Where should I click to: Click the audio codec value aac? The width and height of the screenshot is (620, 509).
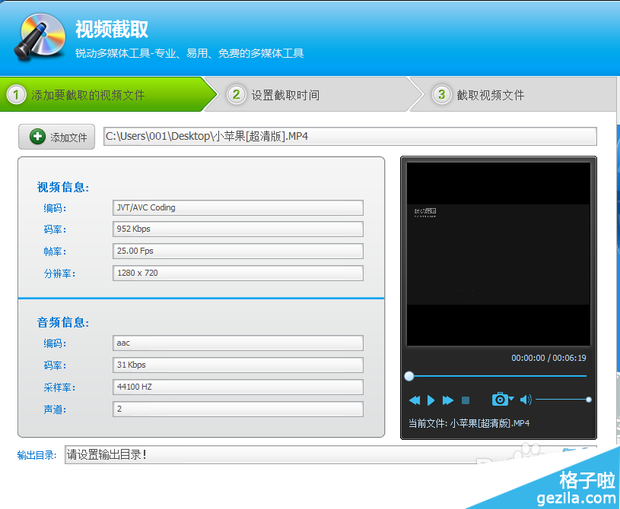pos(238,343)
